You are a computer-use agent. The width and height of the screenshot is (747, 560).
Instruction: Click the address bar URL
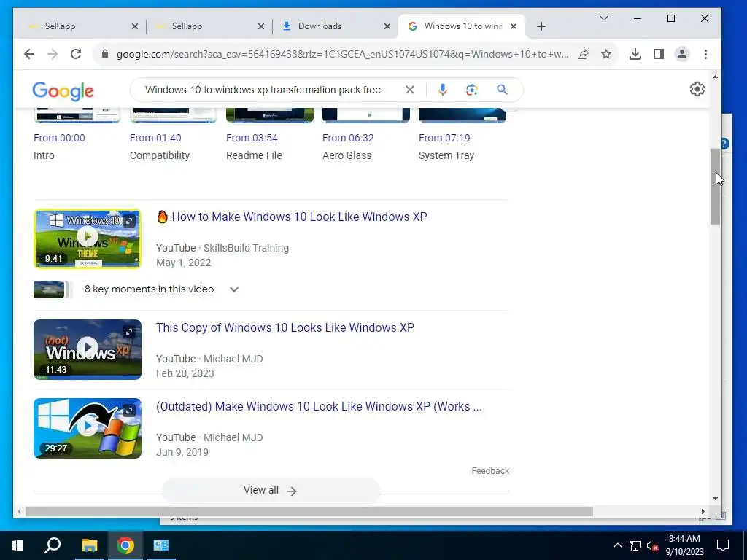click(x=343, y=54)
